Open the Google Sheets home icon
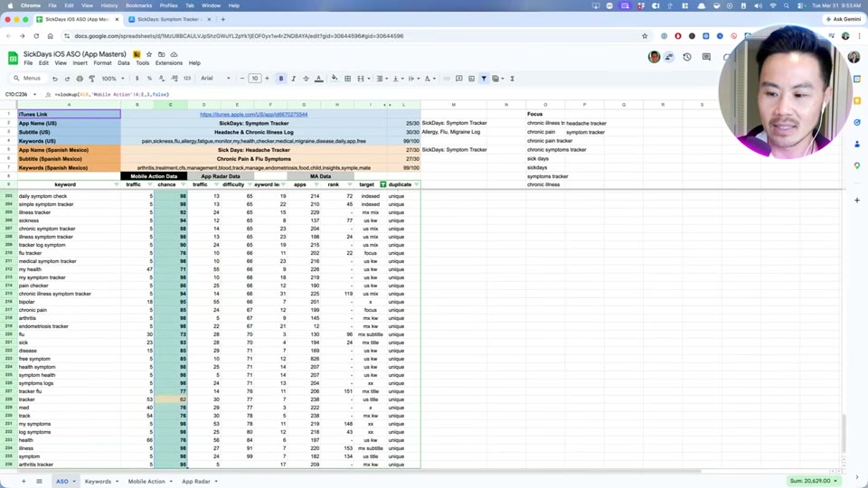The height and width of the screenshot is (488, 868). tap(13, 58)
